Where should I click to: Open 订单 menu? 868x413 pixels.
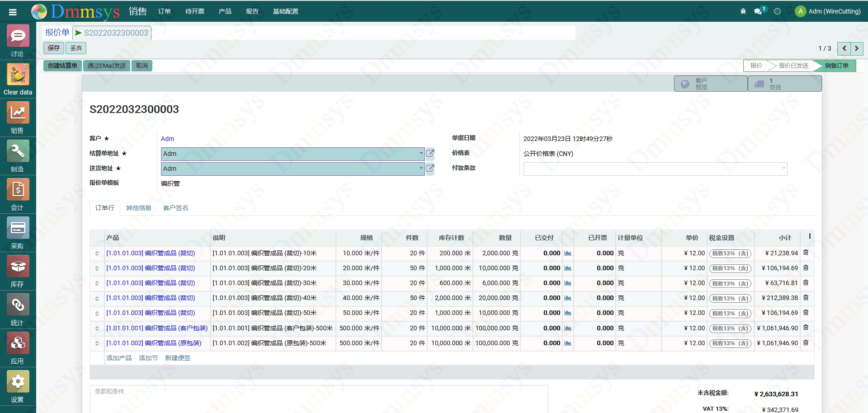[x=165, y=11]
